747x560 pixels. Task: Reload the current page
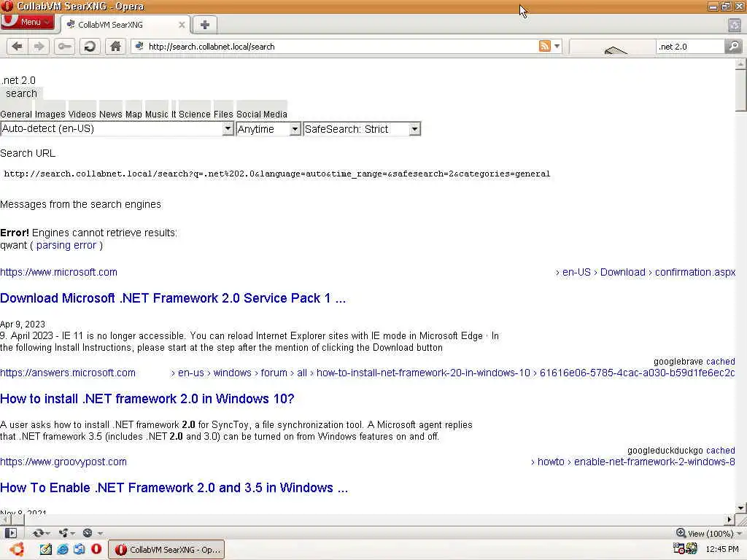[x=90, y=46]
